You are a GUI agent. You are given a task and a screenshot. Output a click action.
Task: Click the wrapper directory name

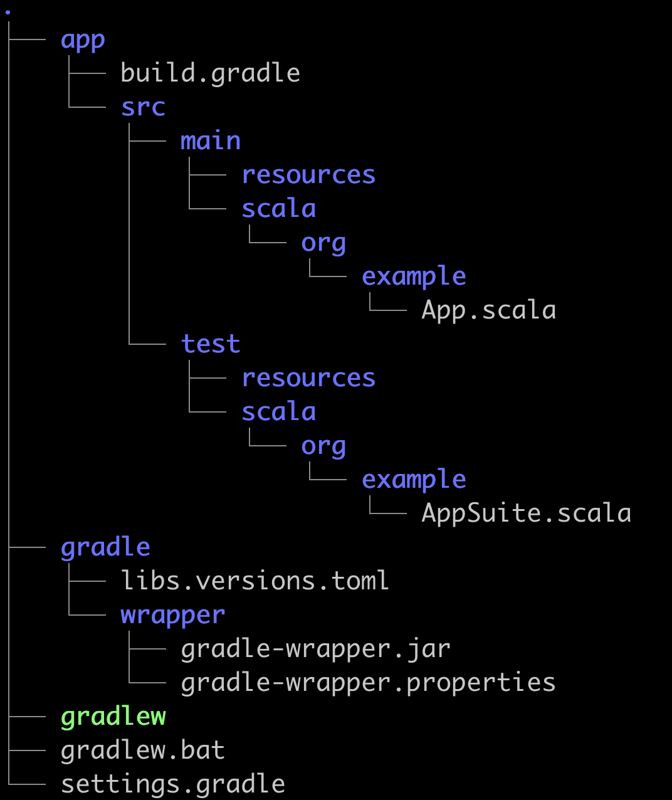(172, 615)
